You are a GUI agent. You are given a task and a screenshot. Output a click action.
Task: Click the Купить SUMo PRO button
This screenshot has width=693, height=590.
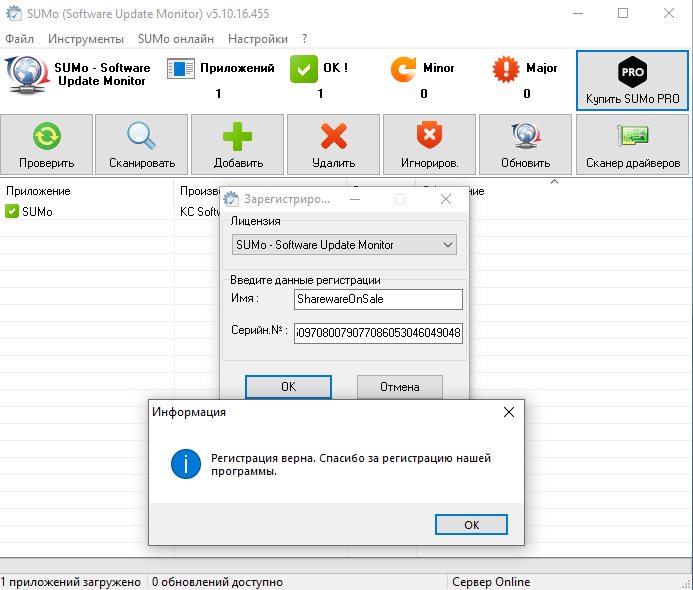[x=632, y=80]
